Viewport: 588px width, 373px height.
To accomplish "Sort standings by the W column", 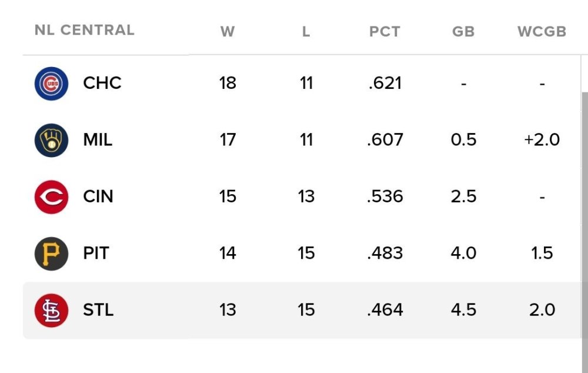I will tap(228, 32).
